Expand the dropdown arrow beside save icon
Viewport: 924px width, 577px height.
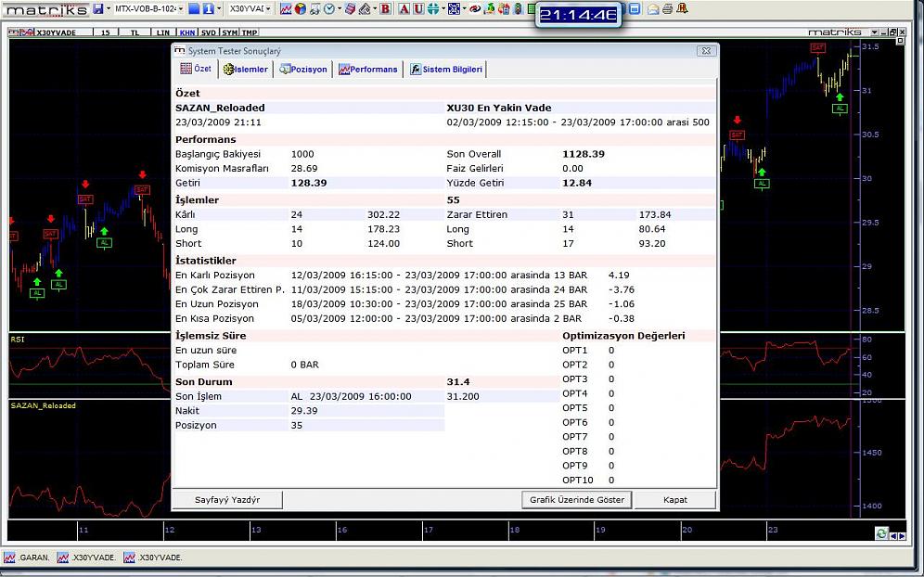[108, 9]
